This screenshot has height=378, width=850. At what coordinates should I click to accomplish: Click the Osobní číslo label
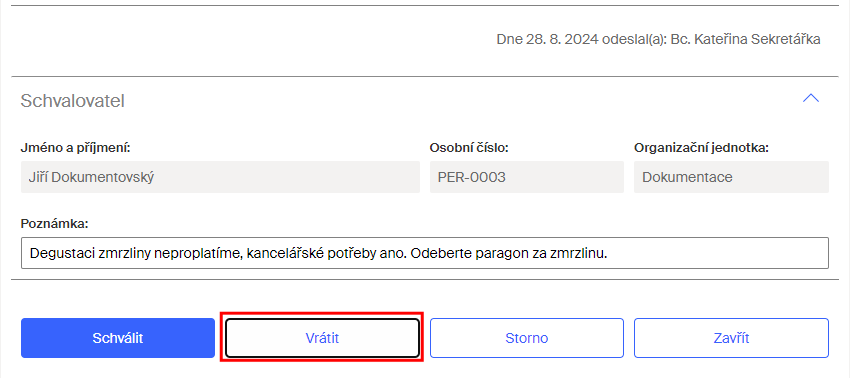(x=469, y=148)
